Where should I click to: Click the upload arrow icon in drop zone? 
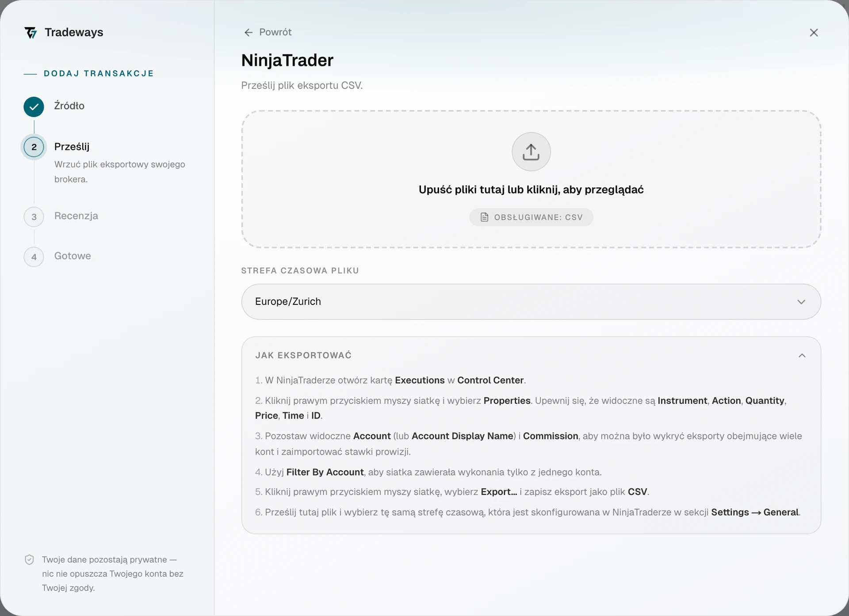[x=531, y=152]
